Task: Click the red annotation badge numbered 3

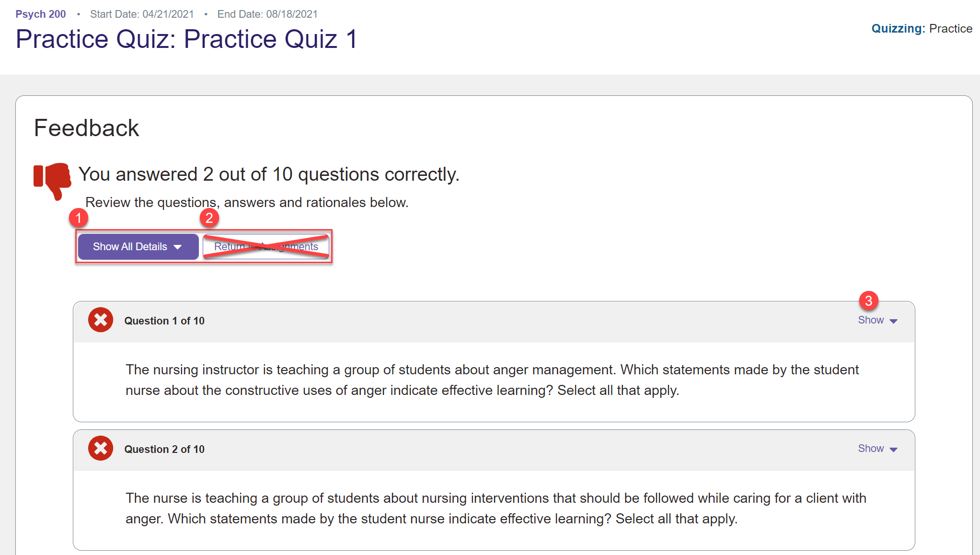Action: (868, 301)
